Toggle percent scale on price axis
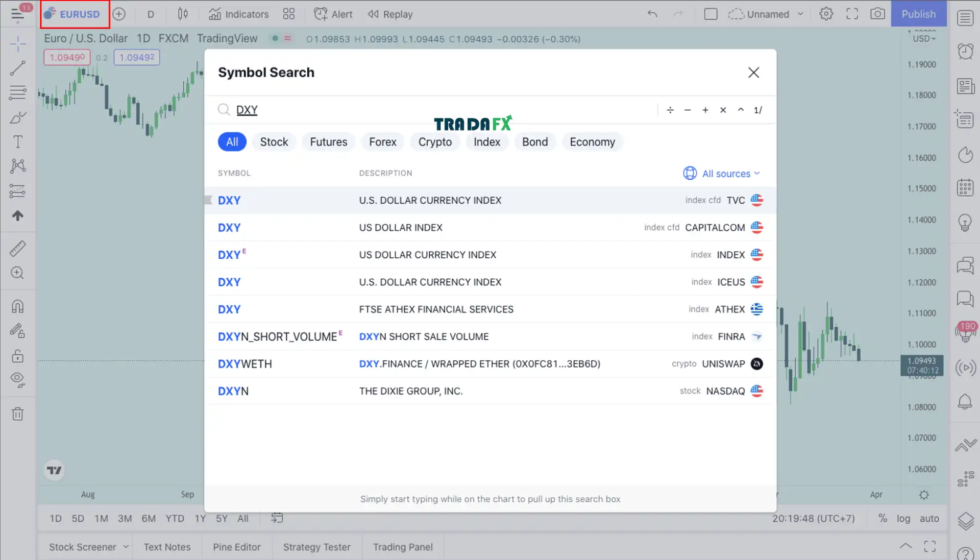This screenshot has height=560, width=980. [x=883, y=518]
